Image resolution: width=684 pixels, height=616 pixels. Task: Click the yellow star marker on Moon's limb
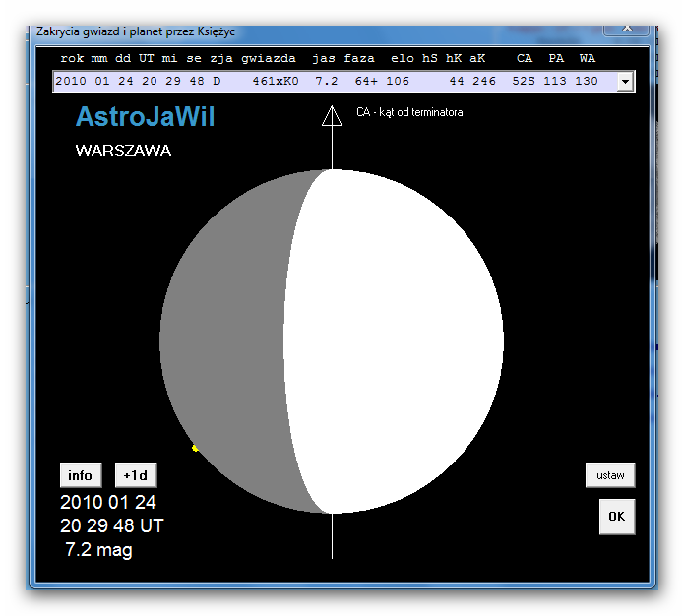click(x=195, y=448)
